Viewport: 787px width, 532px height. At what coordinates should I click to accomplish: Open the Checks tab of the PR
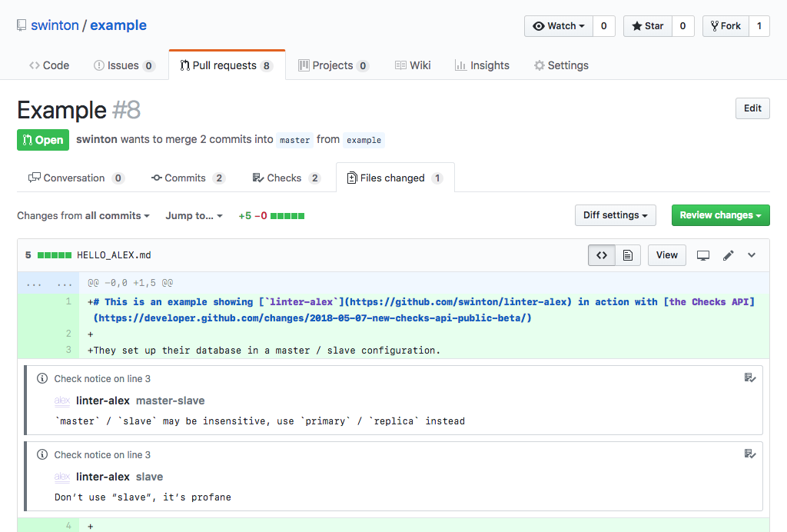coord(286,178)
